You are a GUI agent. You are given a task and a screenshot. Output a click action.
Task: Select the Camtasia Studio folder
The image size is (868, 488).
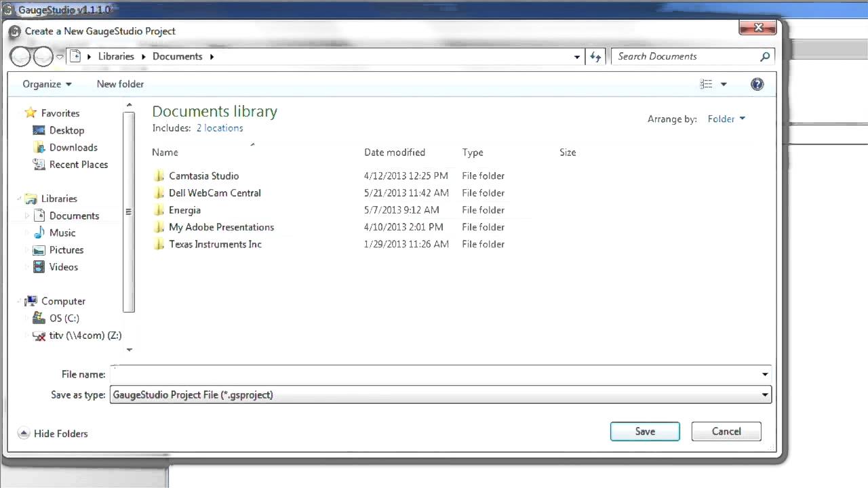(x=203, y=176)
